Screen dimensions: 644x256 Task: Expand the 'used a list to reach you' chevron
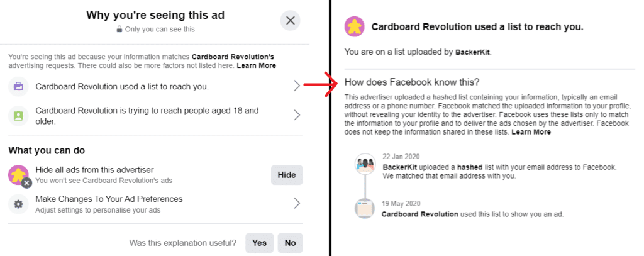click(x=297, y=86)
